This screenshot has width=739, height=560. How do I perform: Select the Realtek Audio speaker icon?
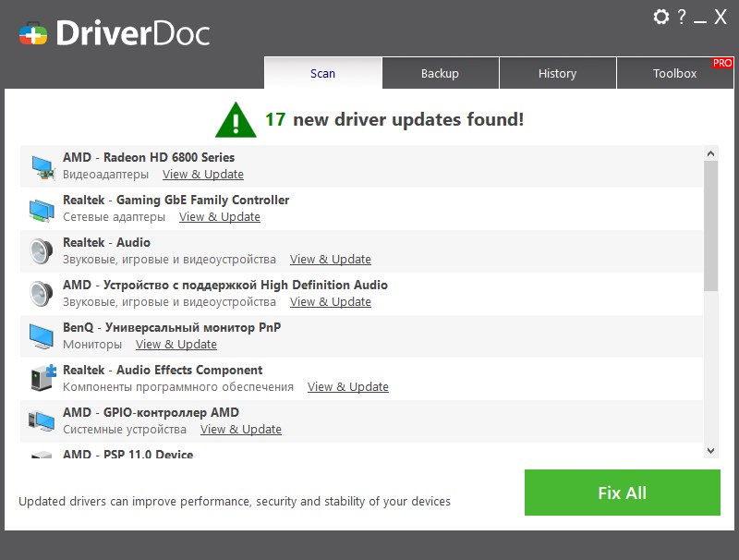click(41, 250)
